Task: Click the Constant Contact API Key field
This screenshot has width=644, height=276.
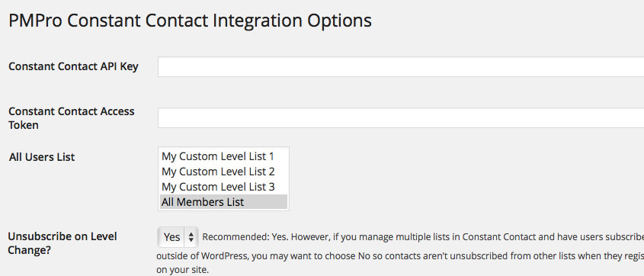Action: coord(401,66)
